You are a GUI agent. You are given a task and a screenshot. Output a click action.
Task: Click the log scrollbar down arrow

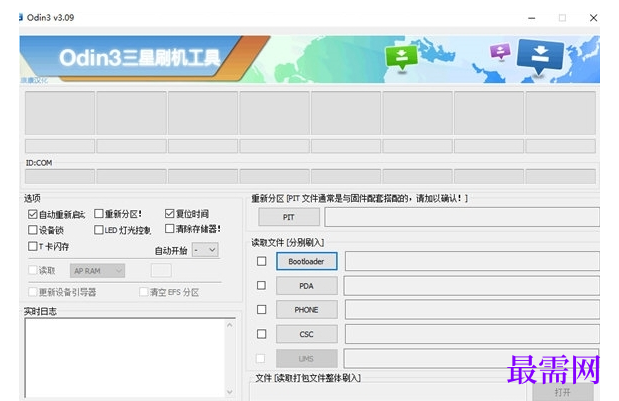tap(230, 392)
